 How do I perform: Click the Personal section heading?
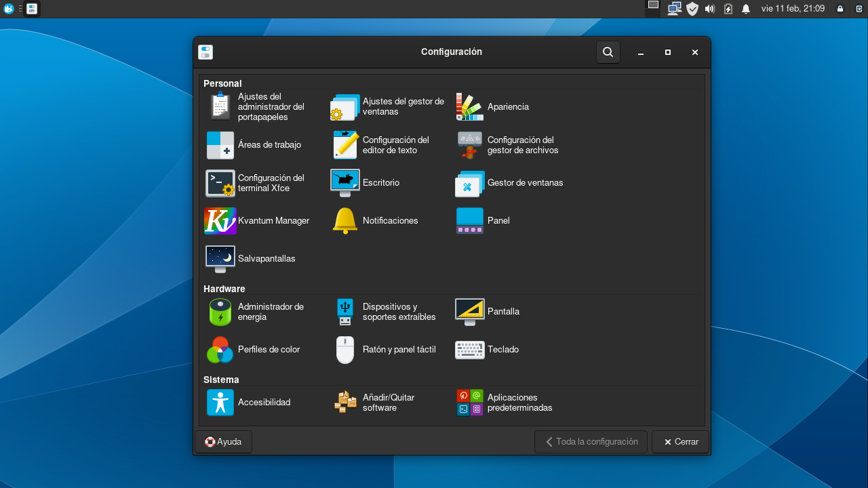point(222,83)
